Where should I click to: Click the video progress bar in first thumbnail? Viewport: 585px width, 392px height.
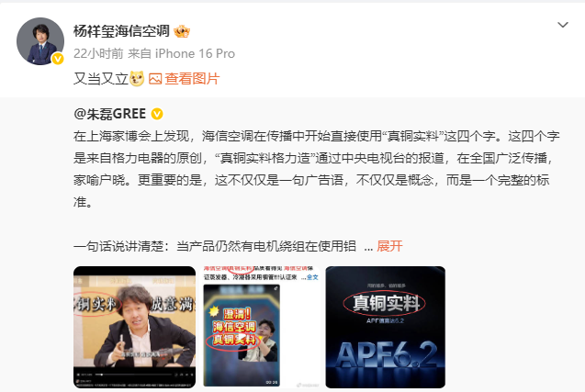(x=134, y=374)
